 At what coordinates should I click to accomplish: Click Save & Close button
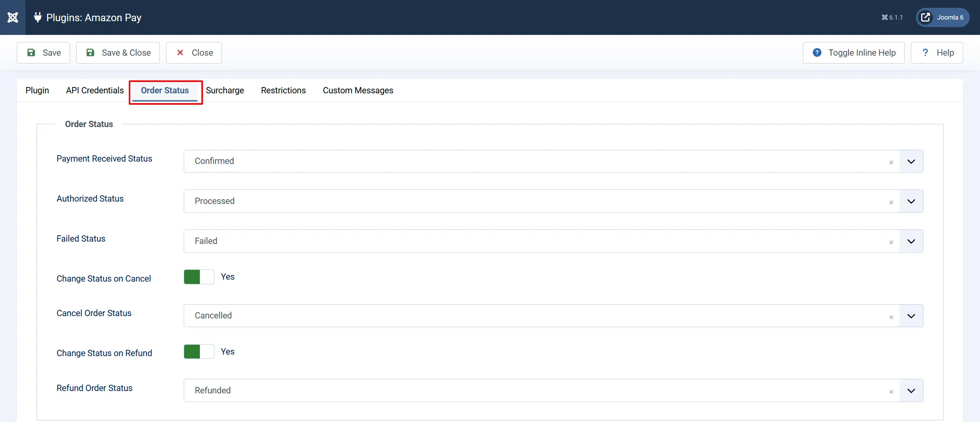(x=118, y=53)
